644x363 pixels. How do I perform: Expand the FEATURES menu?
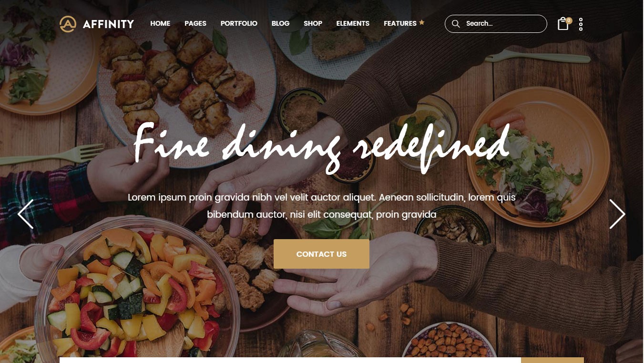[x=400, y=23]
